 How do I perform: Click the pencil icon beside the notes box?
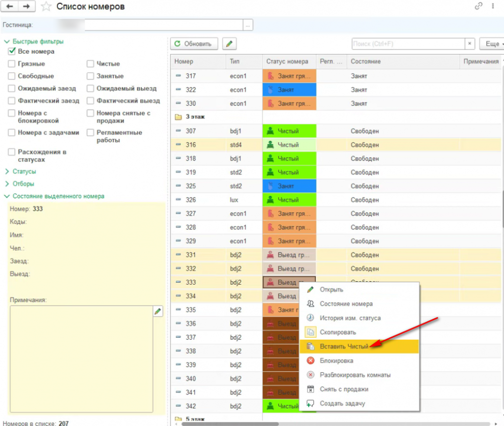point(158,311)
